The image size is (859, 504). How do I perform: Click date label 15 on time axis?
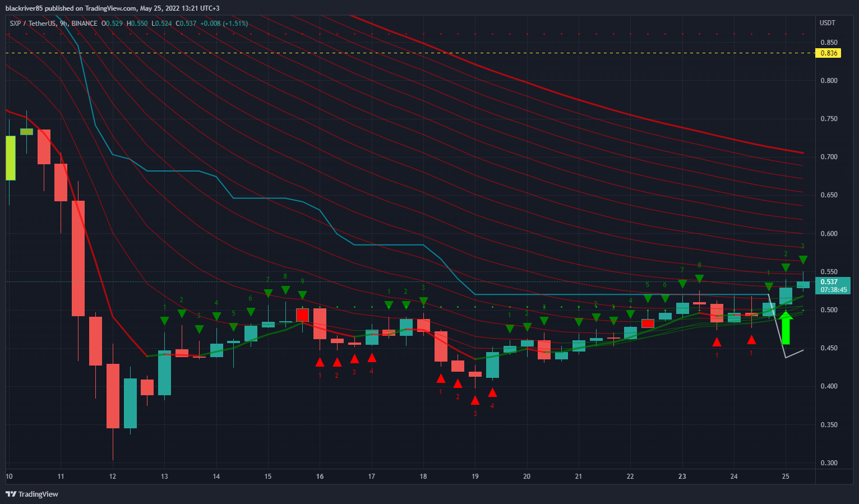point(268,477)
